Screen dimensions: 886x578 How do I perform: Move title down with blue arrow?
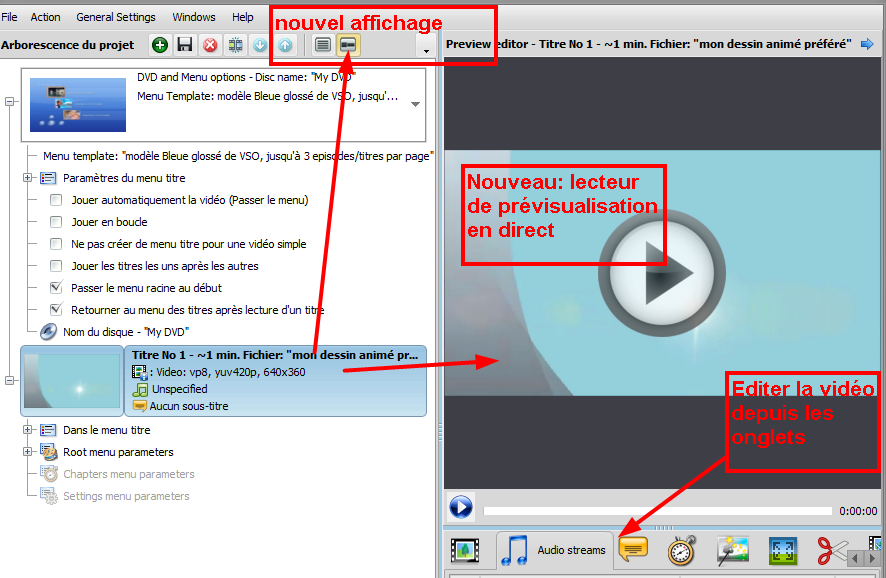(x=260, y=45)
